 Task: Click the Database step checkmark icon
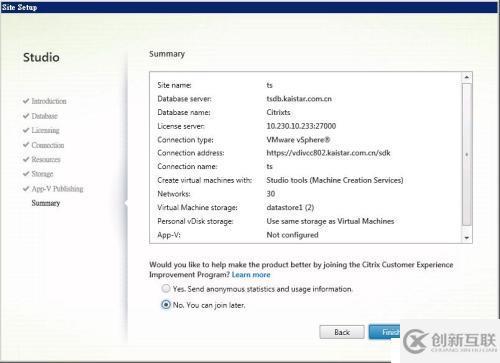click(26, 116)
